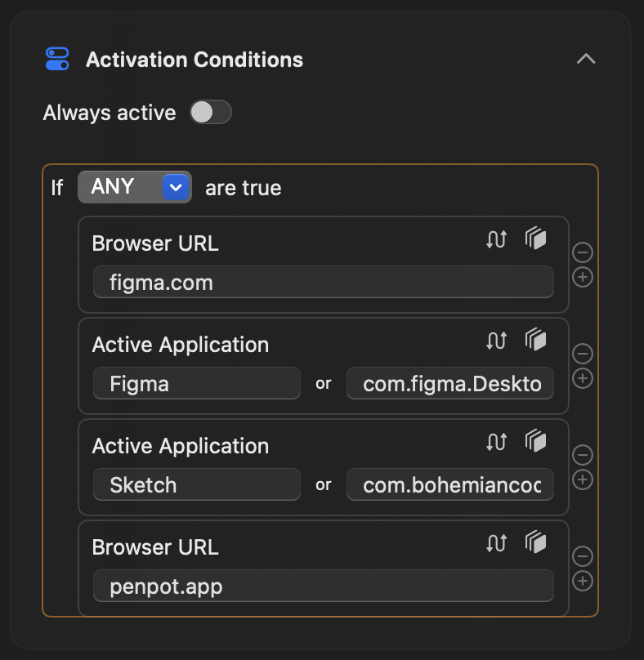Swap condition type icon for figma.com Browser URL
This screenshot has height=660, width=644.
click(496, 239)
